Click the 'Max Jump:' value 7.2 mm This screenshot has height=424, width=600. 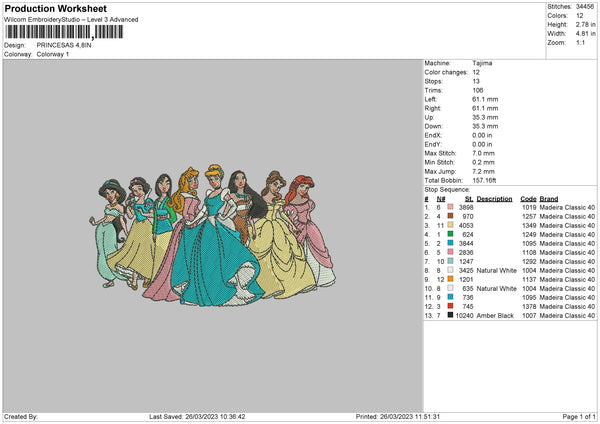click(x=484, y=171)
